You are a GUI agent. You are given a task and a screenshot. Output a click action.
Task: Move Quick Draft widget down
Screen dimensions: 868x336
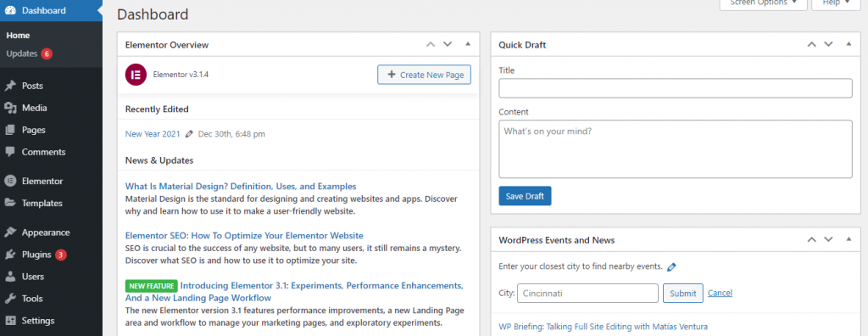coord(829,44)
